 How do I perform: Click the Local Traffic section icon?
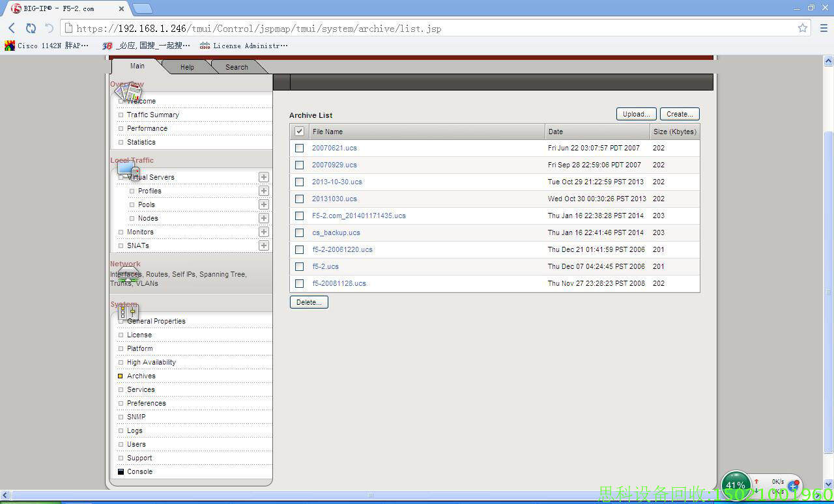tap(128, 170)
